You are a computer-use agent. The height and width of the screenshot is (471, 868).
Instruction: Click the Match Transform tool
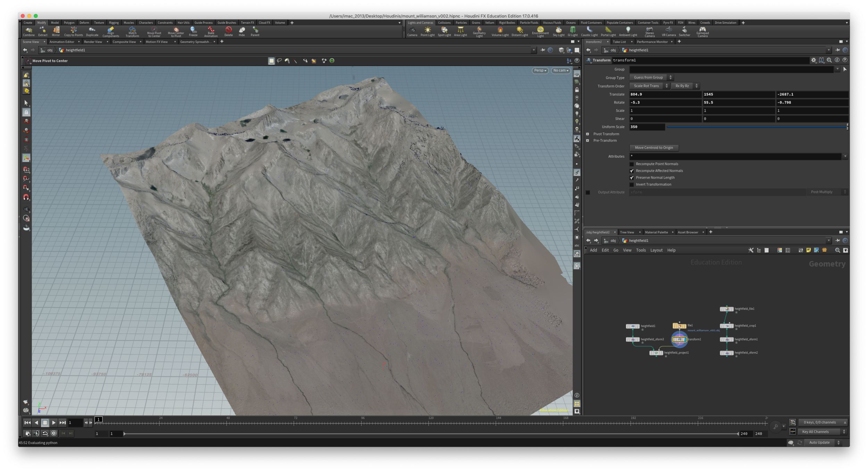(132, 32)
